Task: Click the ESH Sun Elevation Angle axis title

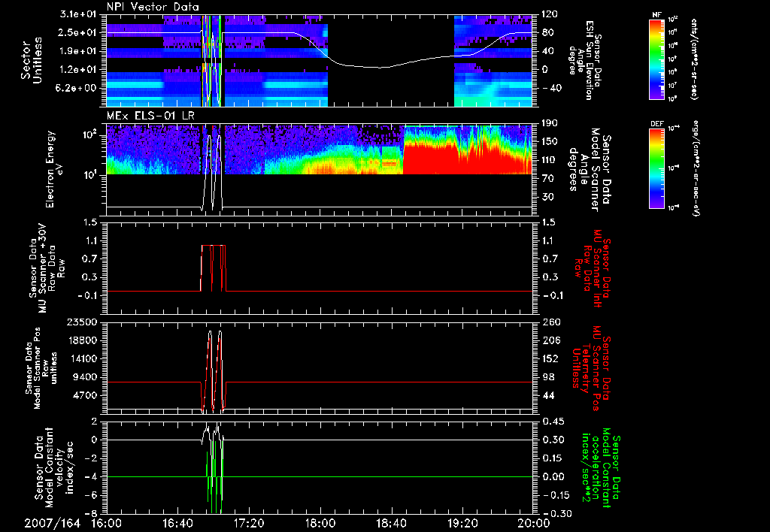Action: (x=584, y=60)
